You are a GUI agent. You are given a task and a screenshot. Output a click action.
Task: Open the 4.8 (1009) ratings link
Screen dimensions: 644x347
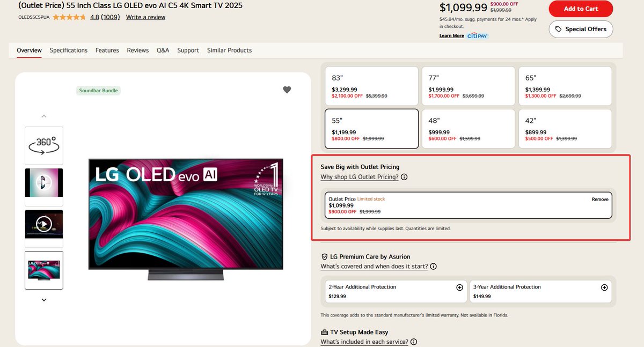(x=105, y=17)
